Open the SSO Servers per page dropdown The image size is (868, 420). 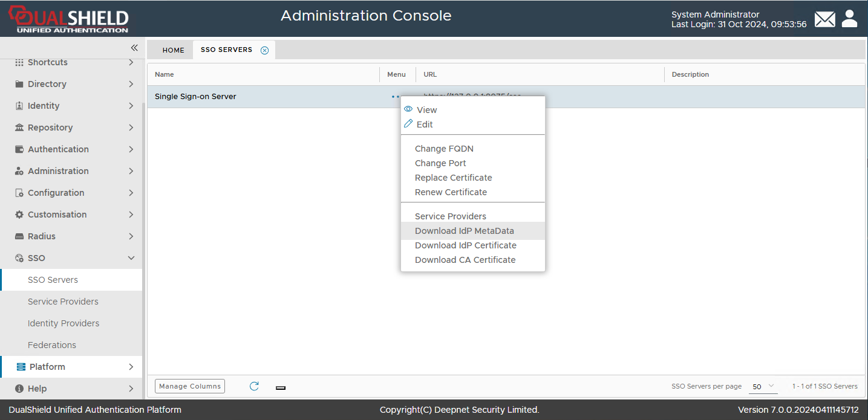pos(763,386)
